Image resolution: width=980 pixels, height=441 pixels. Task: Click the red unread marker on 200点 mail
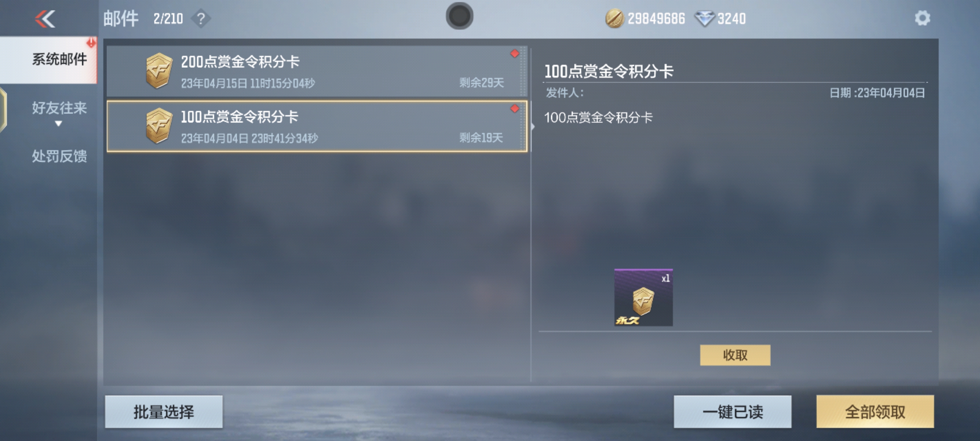click(514, 54)
